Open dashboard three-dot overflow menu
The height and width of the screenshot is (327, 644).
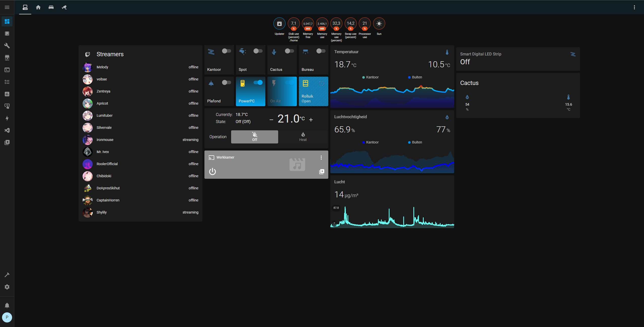coord(634,7)
